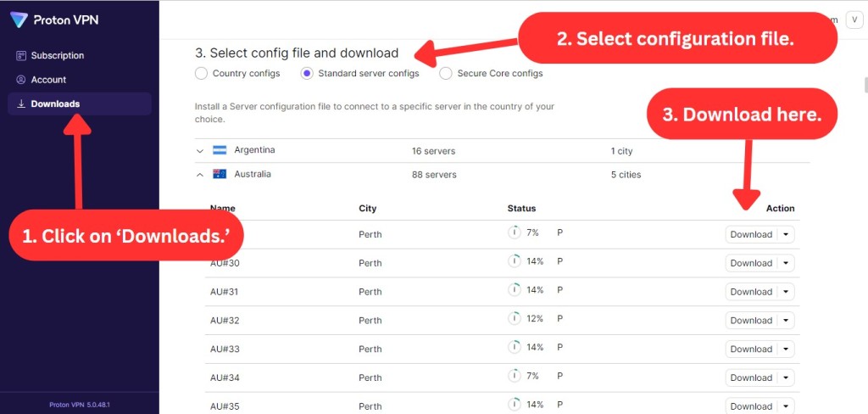This screenshot has width=868, height=414.
Task: Go to the Downloads section
Action: 79,103
